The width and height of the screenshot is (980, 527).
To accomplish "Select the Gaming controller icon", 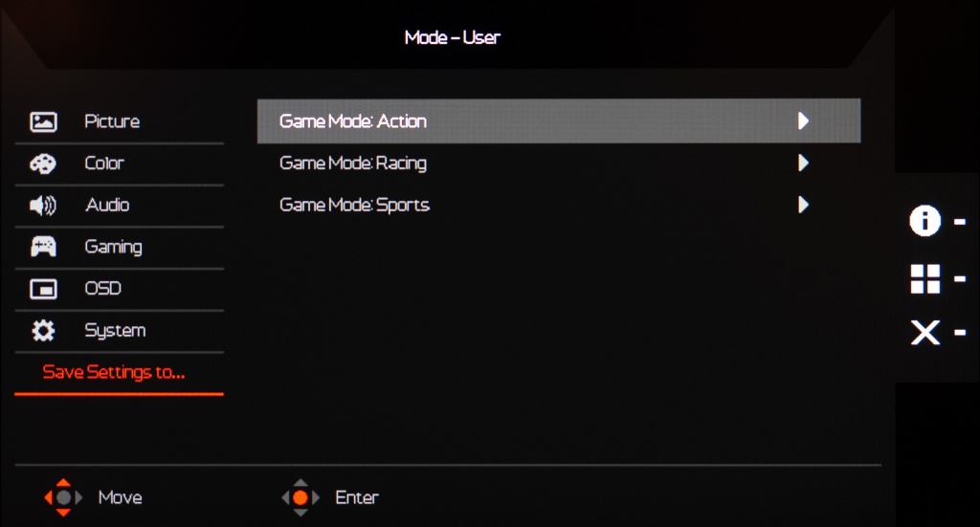I will (x=43, y=247).
